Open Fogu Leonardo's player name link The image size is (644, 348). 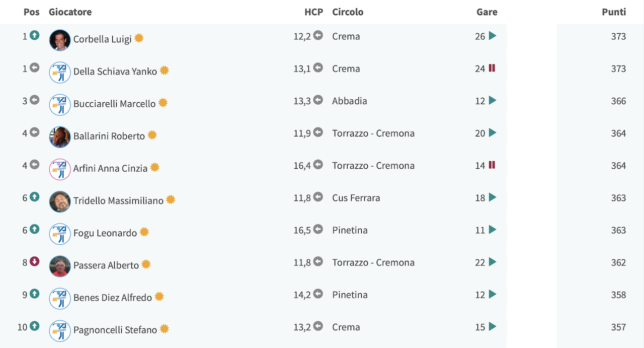click(105, 233)
